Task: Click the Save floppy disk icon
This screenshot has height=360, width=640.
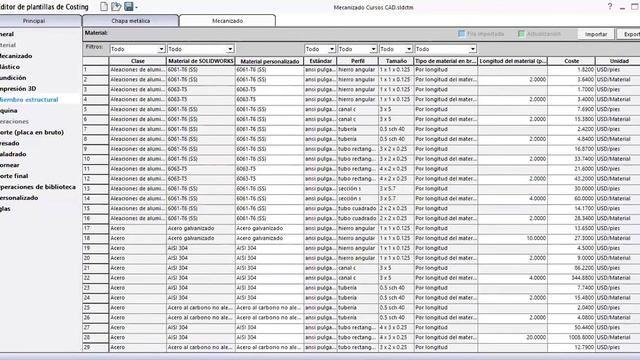Action: coord(129,7)
